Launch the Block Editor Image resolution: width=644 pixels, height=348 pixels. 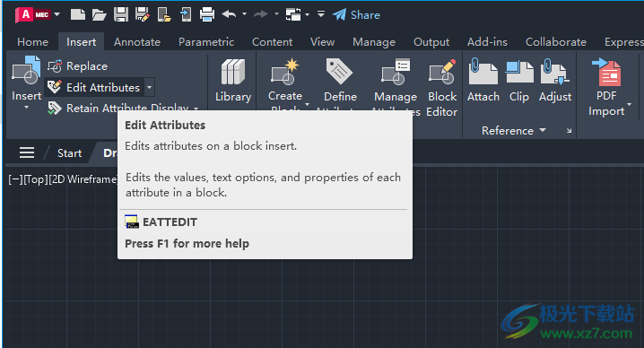click(442, 88)
